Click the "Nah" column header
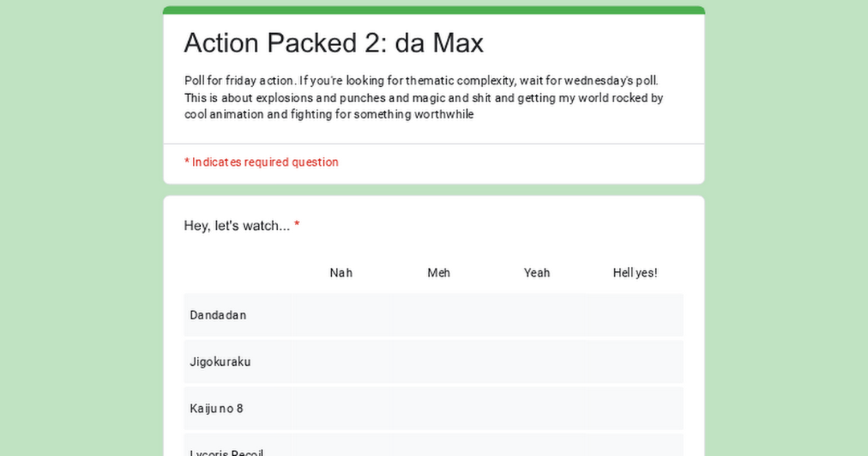 coord(341,273)
